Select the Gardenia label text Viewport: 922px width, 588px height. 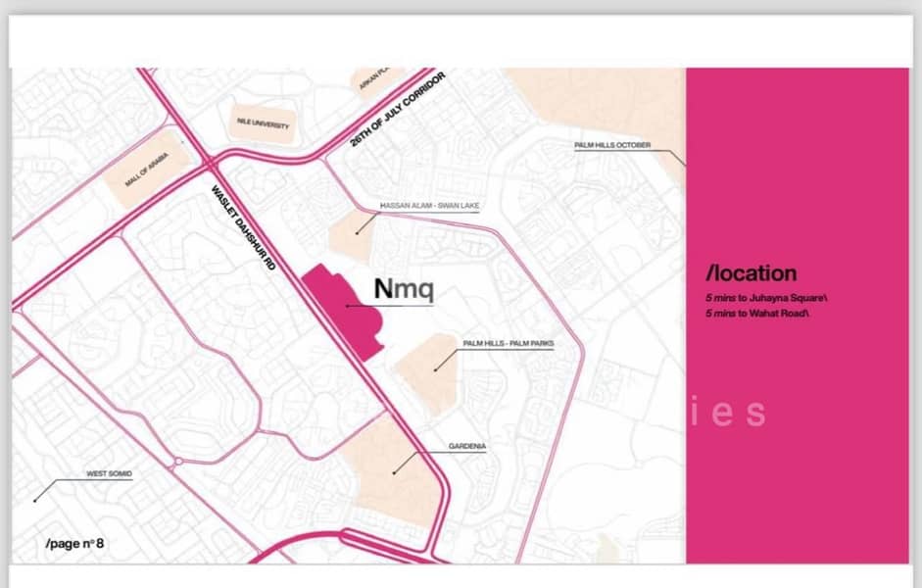coord(467,446)
